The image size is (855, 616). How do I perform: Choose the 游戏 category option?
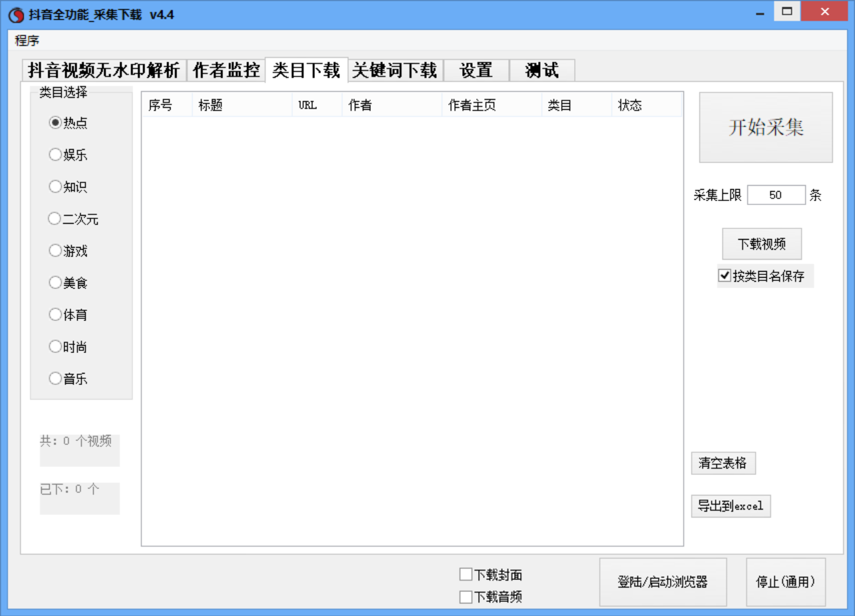(x=69, y=250)
